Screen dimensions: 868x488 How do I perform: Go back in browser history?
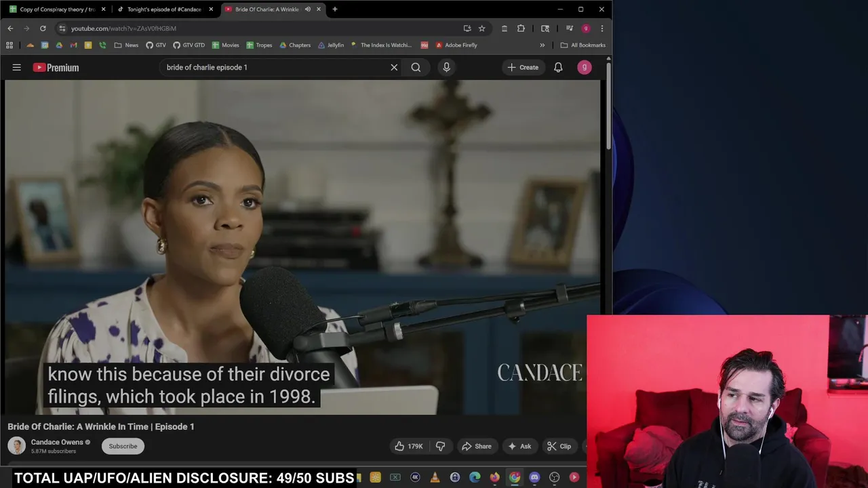(x=10, y=28)
